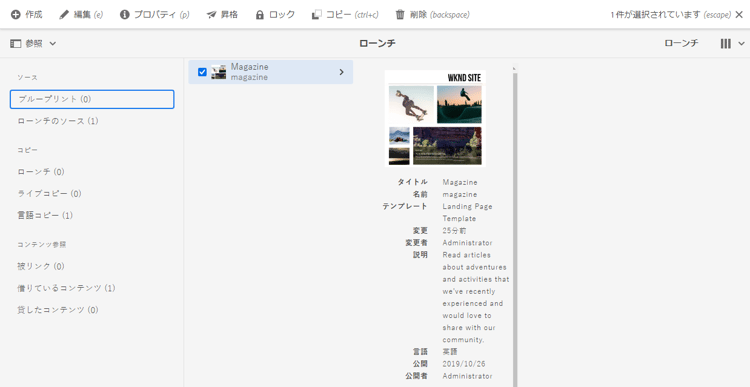Click the Magazine title in list row

click(250, 67)
